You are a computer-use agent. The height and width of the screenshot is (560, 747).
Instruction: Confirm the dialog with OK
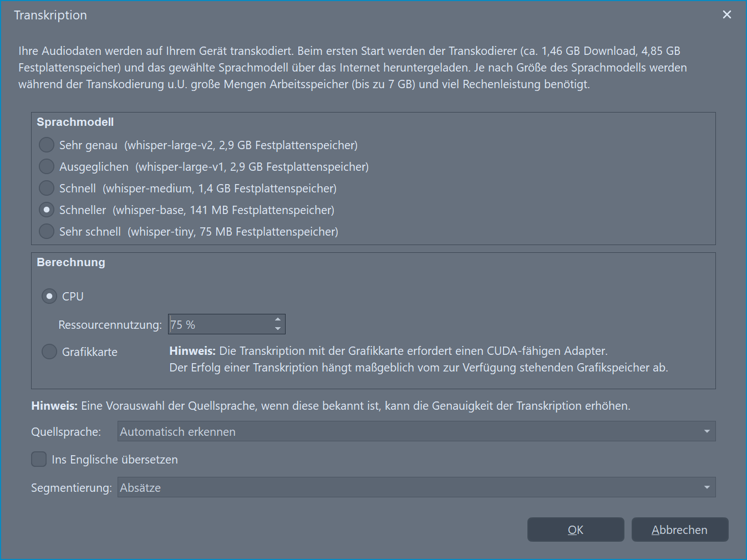[x=575, y=530]
